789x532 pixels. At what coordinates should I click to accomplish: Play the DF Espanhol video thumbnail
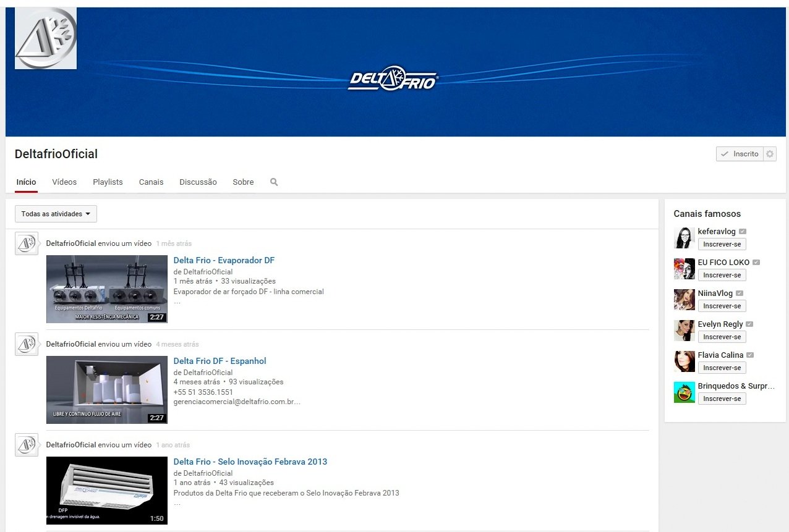107,390
